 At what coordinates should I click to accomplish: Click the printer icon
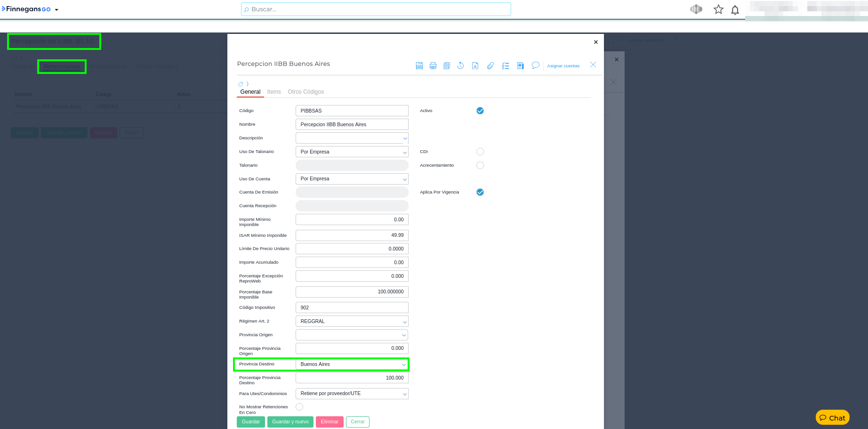433,66
